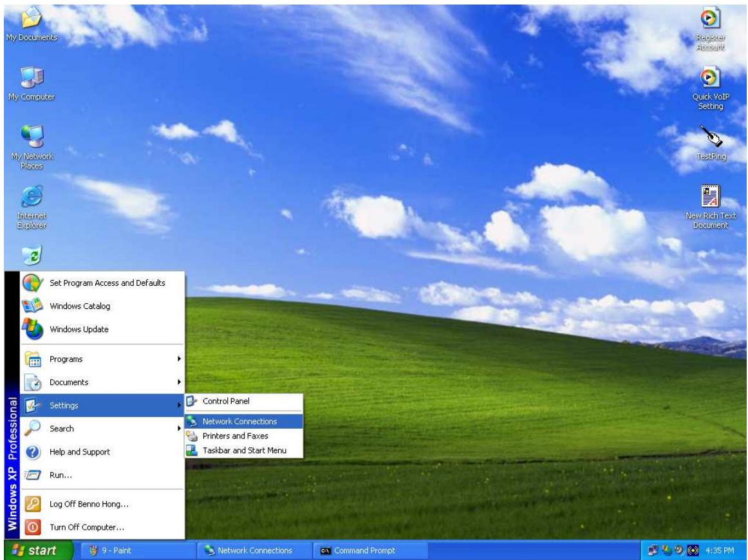The image size is (748, 560).
Task: Open Set Program Access and Defaults entry
Action: [x=102, y=283]
